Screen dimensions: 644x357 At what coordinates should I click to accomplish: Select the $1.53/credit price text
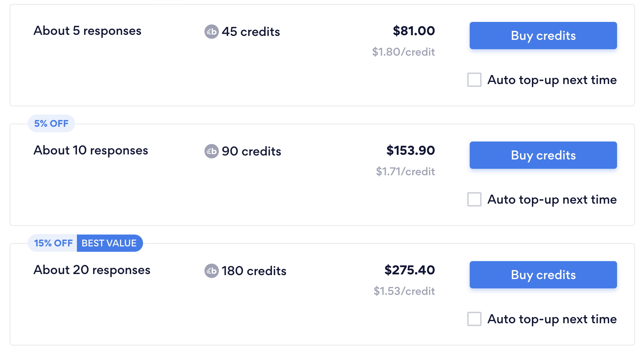[x=404, y=291]
